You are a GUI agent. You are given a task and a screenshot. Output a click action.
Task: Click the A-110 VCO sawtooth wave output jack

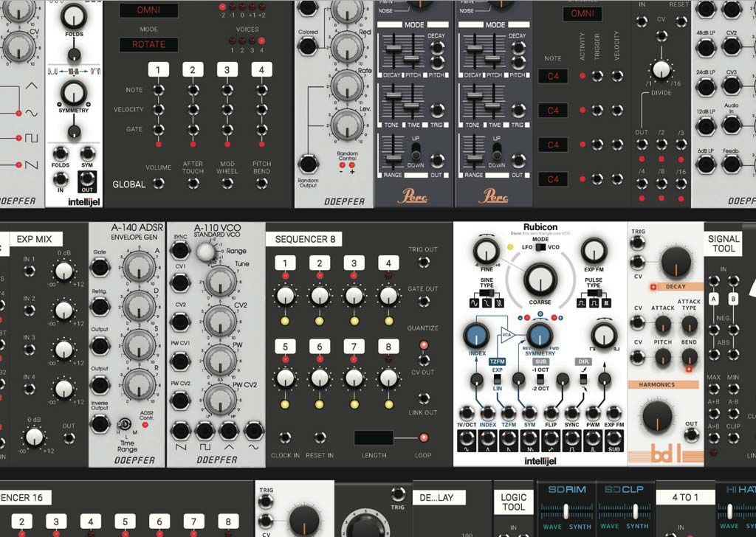180,431
